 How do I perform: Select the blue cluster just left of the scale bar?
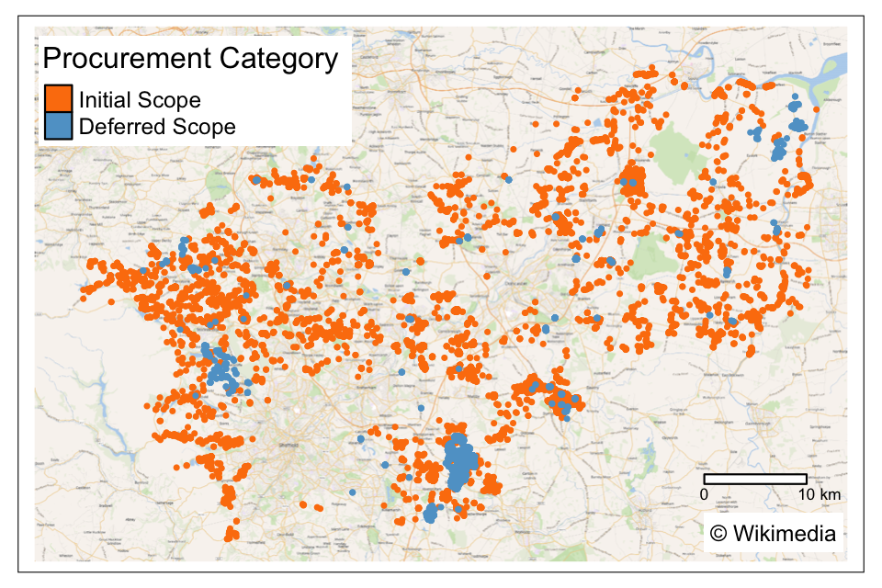(x=560, y=402)
